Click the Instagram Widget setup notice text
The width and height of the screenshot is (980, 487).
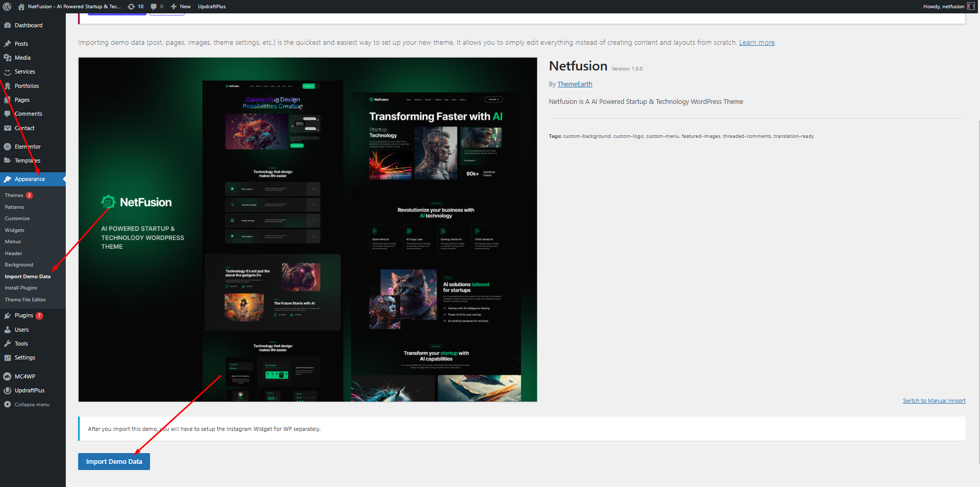click(204, 429)
